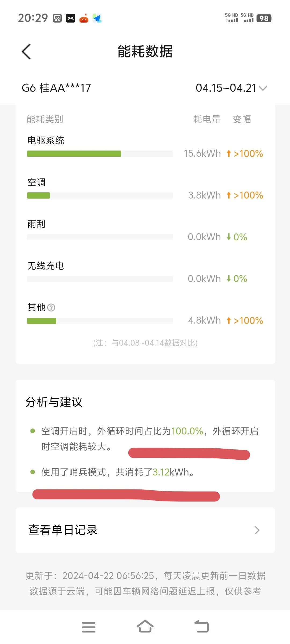Click the 空调 consumption bar

pos(100,195)
